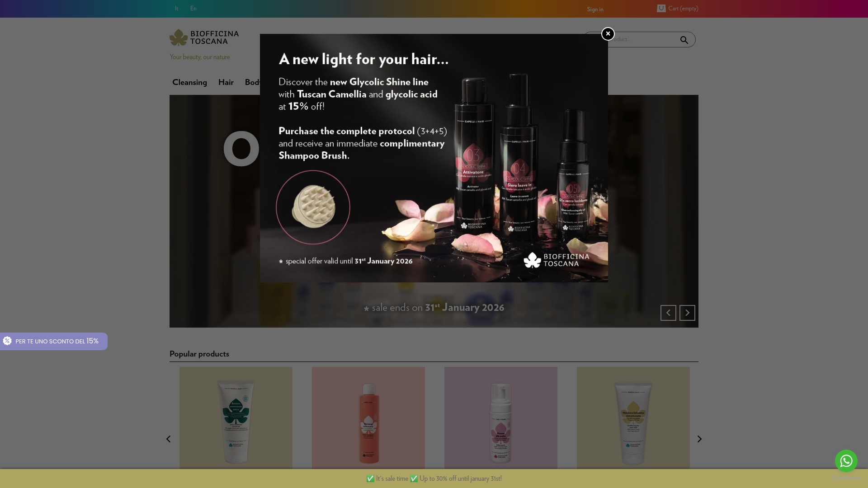Open the Hair category menu
Image resolution: width=868 pixels, height=488 pixels.
point(226,82)
